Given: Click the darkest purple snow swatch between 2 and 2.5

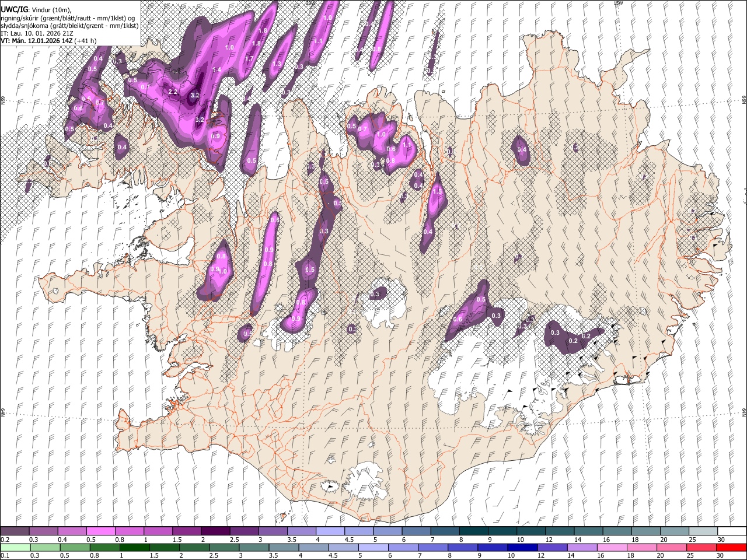Looking at the screenshot, I should 215,531.
